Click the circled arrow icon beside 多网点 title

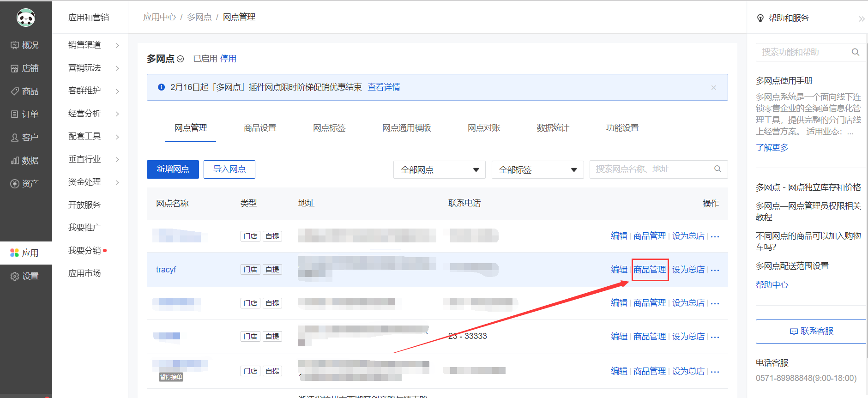[x=181, y=59]
